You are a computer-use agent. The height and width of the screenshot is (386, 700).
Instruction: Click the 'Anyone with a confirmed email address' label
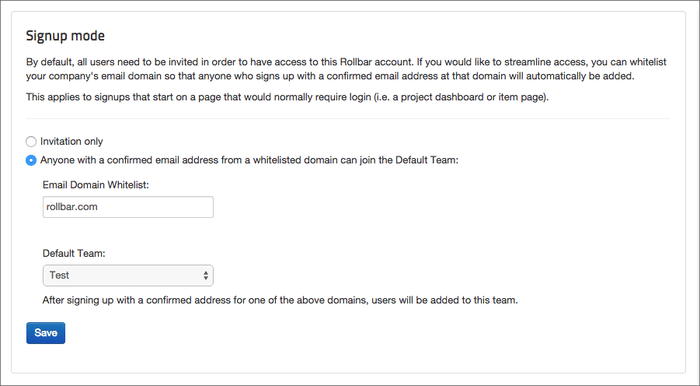point(249,160)
